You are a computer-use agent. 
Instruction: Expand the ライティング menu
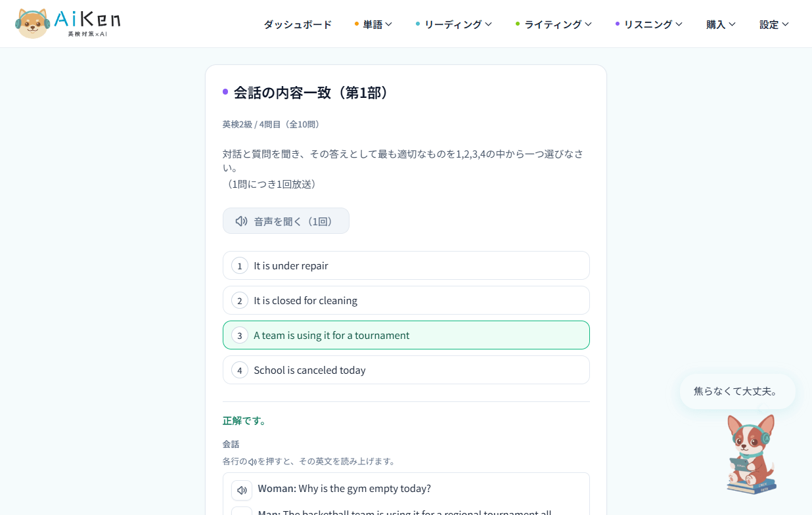coord(554,24)
